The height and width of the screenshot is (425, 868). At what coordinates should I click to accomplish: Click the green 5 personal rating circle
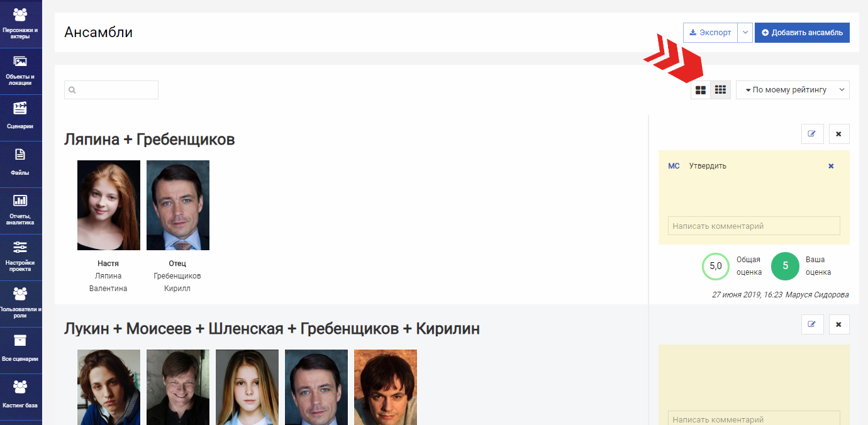[785, 266]
